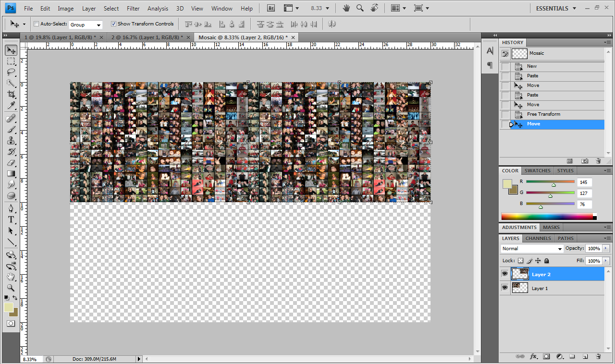
Task: Add a layer mask to Layer 2
Action: pyautogui.click(x=546, y=356)
